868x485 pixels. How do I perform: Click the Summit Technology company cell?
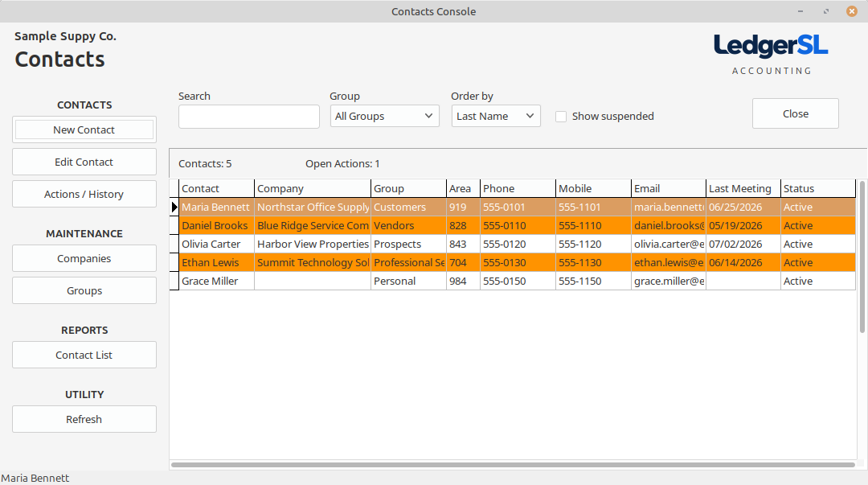point(313,263)
